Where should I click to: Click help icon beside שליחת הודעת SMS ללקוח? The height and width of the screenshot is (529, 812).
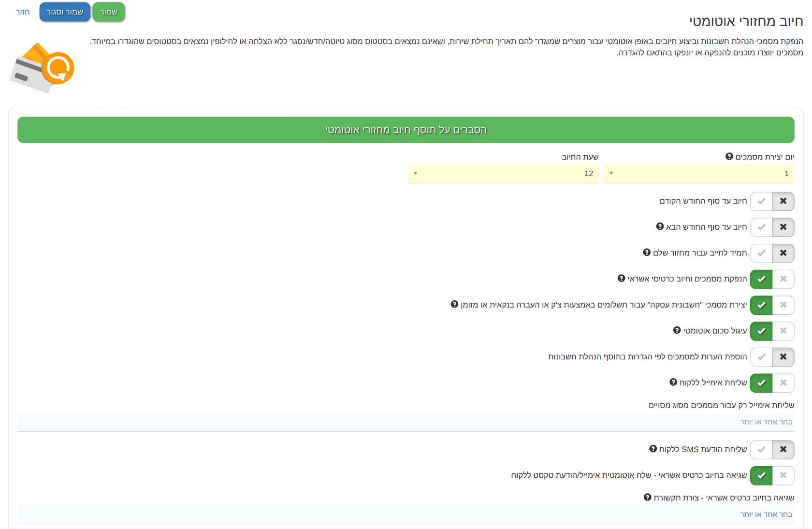[653, 449]
